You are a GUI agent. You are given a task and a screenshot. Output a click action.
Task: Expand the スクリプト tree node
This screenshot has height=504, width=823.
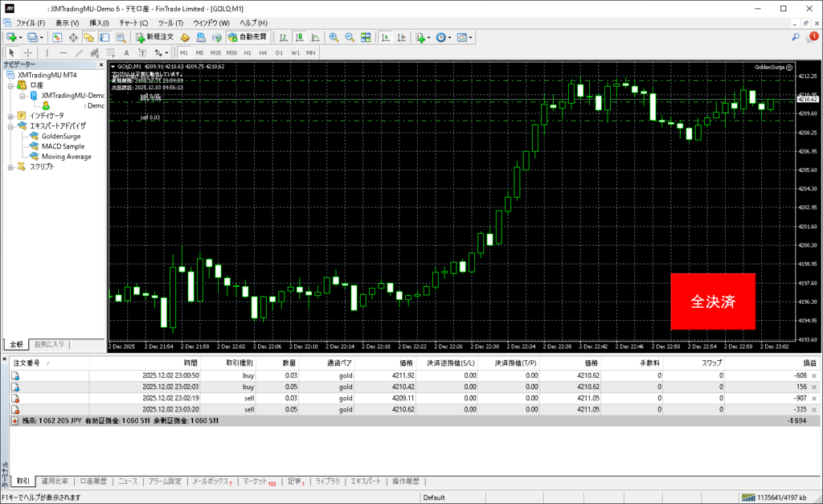click(x=10, y=167)
